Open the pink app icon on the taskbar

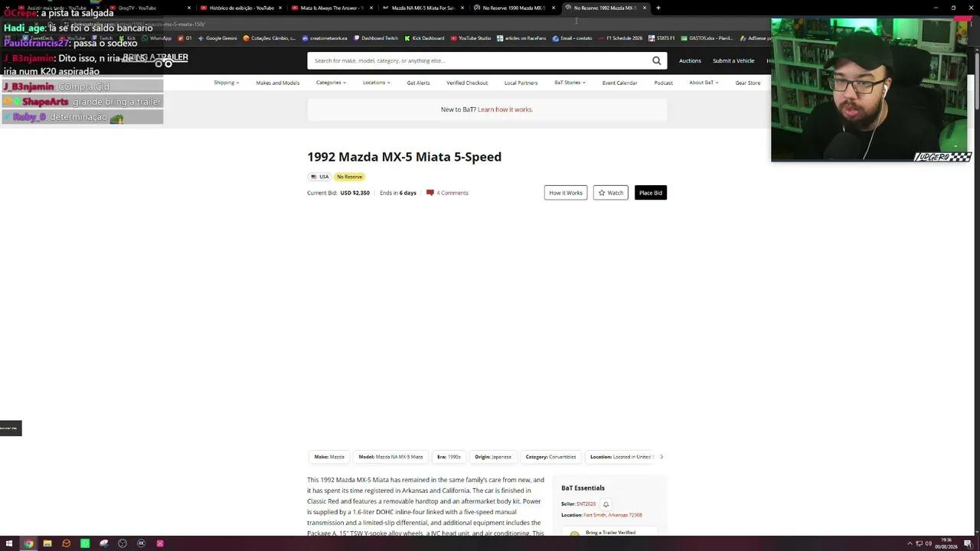click(x=160, y=543)
